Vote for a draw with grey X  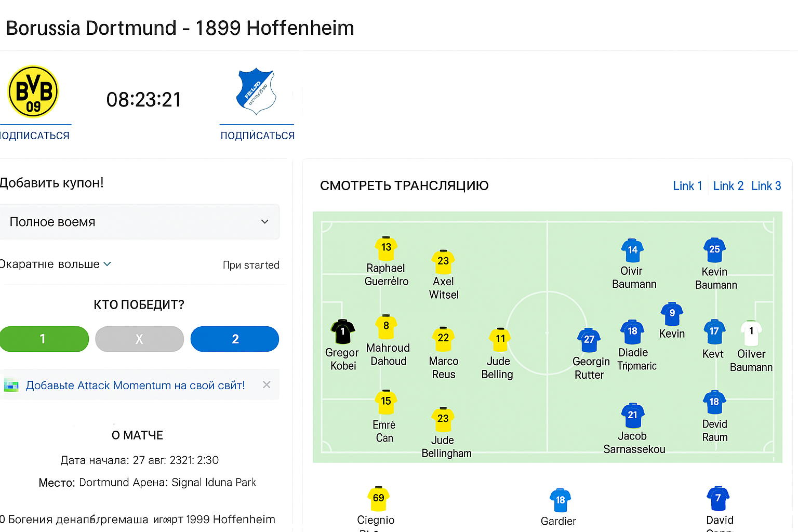pyautogui.click(x=139, y=339)
